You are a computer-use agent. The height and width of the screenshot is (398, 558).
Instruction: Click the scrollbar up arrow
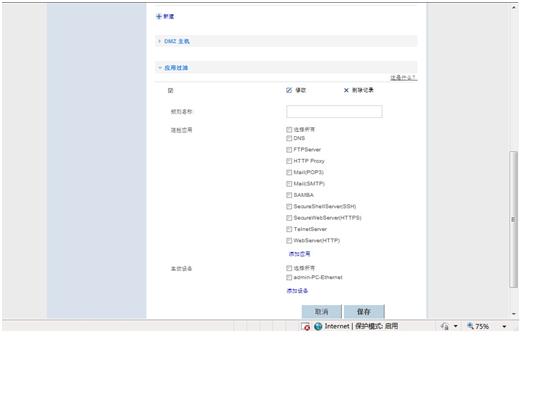coord(514,7)
